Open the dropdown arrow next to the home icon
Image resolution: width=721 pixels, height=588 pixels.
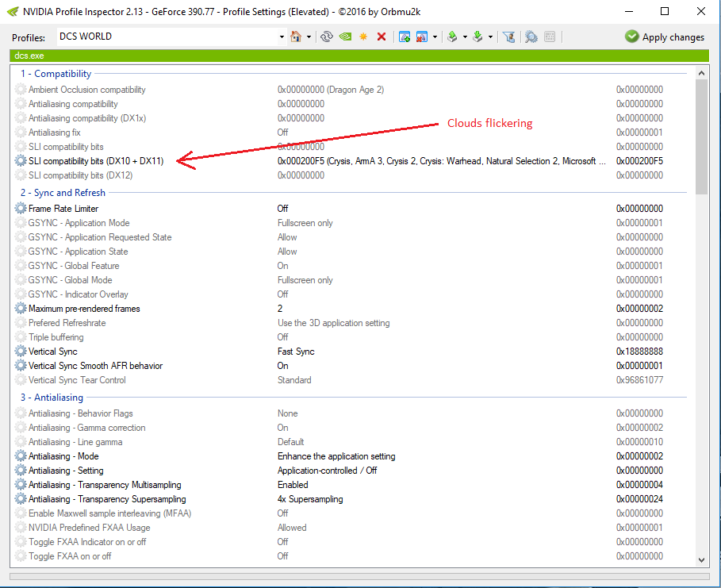pos(309,37)
